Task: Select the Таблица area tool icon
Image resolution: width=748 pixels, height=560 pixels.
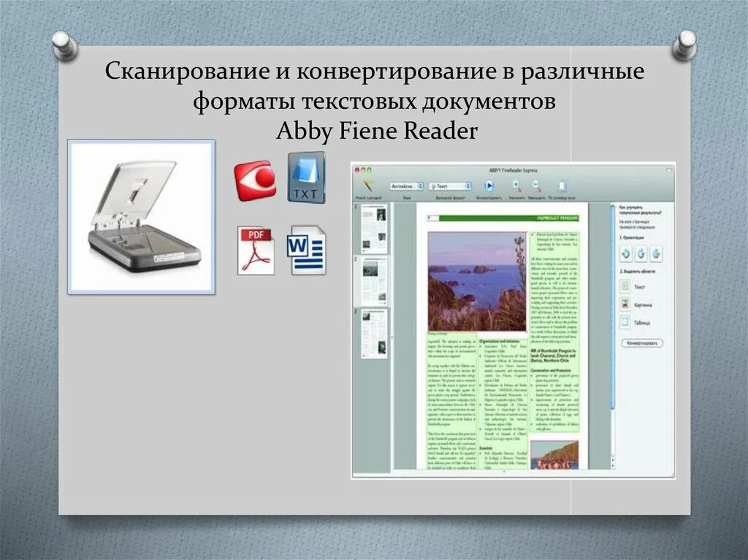Action: click(625, 322)
